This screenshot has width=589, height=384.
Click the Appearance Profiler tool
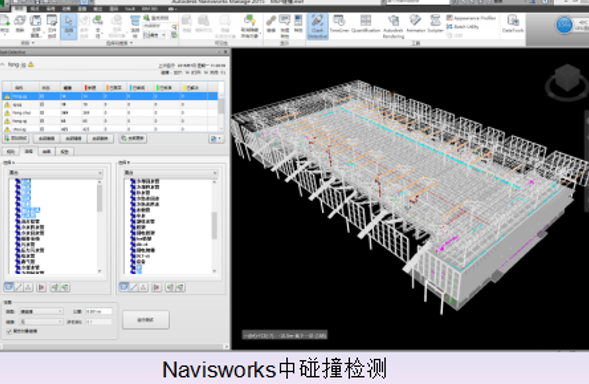(x=471, y=18)
